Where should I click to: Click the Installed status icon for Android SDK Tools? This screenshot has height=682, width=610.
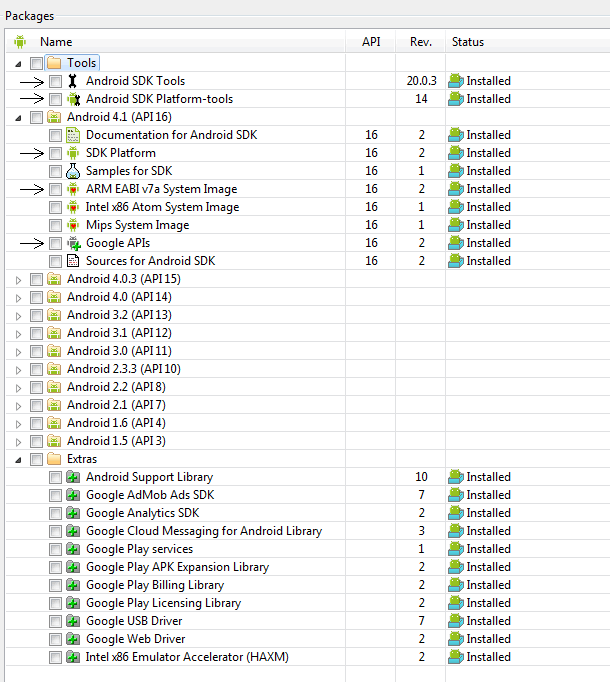coord(456,81)
